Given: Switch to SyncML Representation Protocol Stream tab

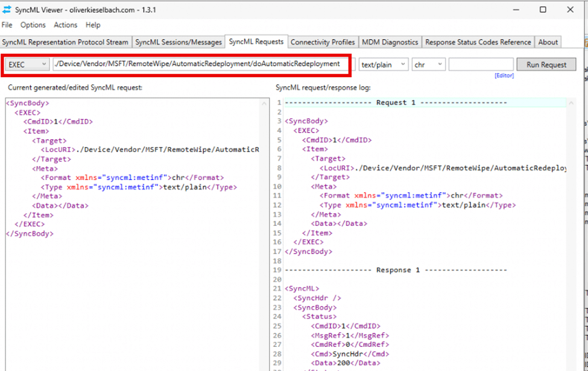Looking at the screenshot, I should (65, 42).
